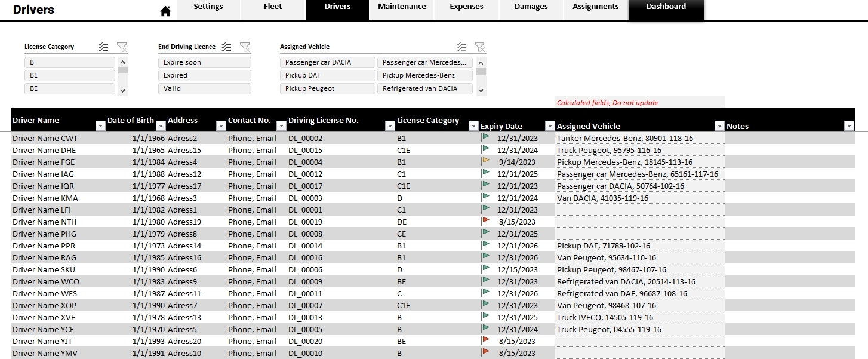Filter licences by Expired
Image resolution: width=868 pixels, height=359 pixels.
pos(205,75)
